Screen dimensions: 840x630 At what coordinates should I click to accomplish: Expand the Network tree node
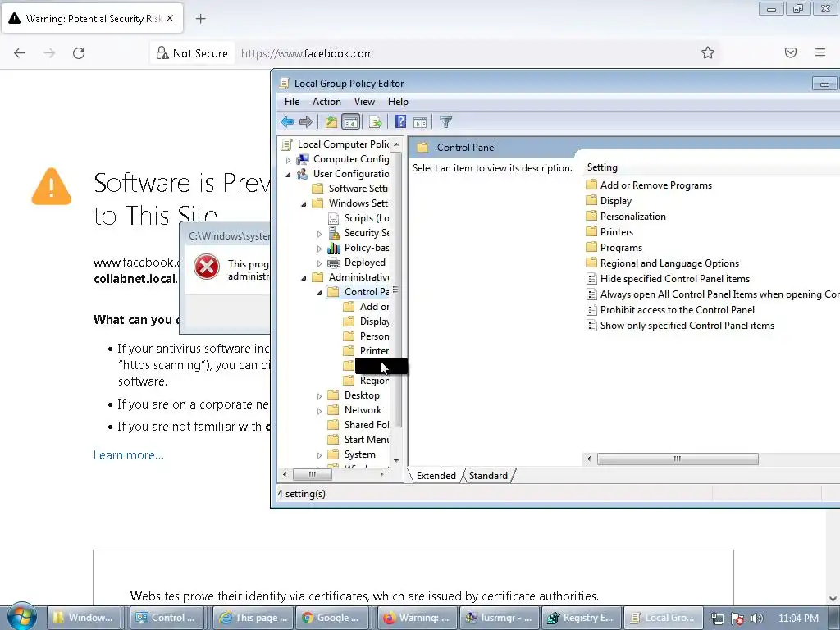click(319, 411)
